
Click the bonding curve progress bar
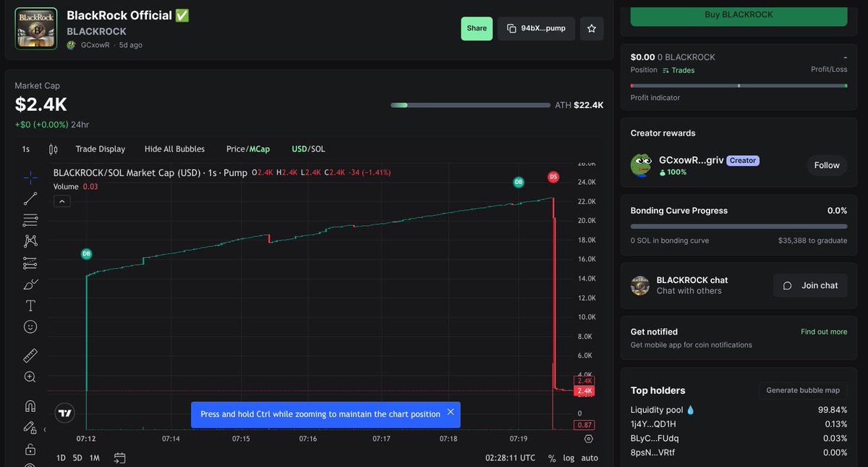(x=739, y=227)
